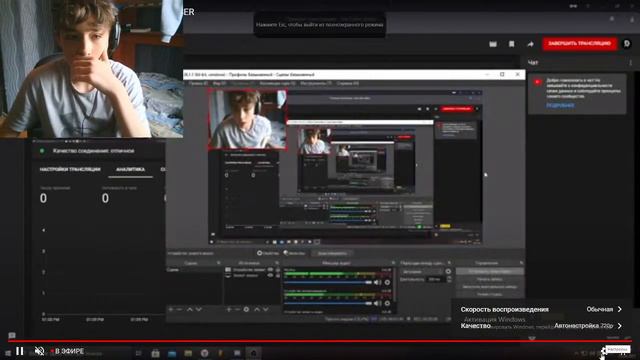The image size is (640, 360).
Task: Open Microsoft Store taskbar icon
Action: pyautogui.click(x=155, y=353)
